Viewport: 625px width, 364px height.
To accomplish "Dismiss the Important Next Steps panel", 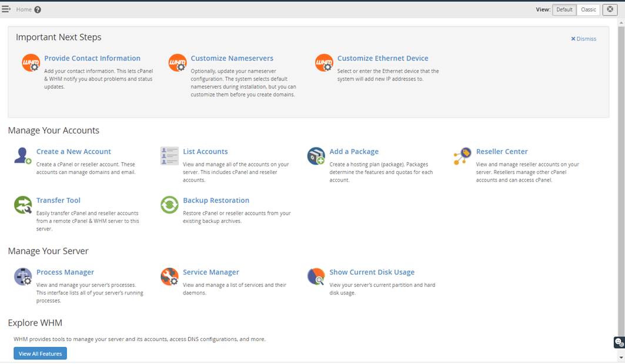I will [584, 38].
